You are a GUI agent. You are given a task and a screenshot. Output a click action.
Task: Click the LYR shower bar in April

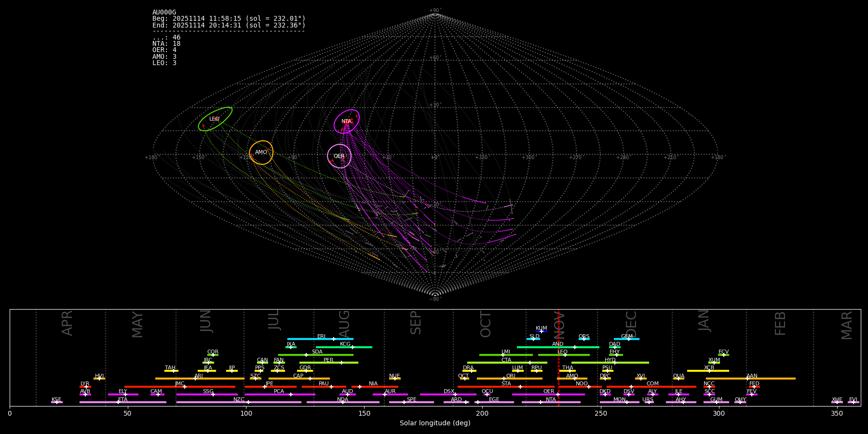click(x=85, y=387)
